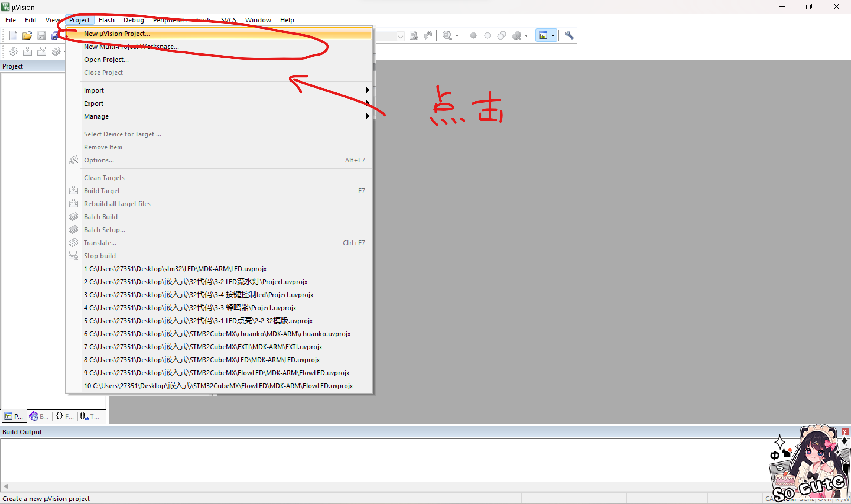Start debug session magnifier icon

(x=447, y=35)
